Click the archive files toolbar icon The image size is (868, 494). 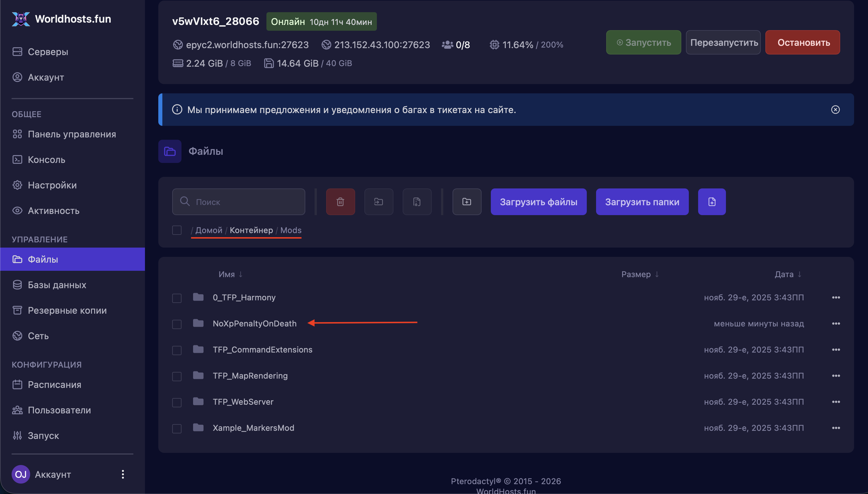click(417, 202)
